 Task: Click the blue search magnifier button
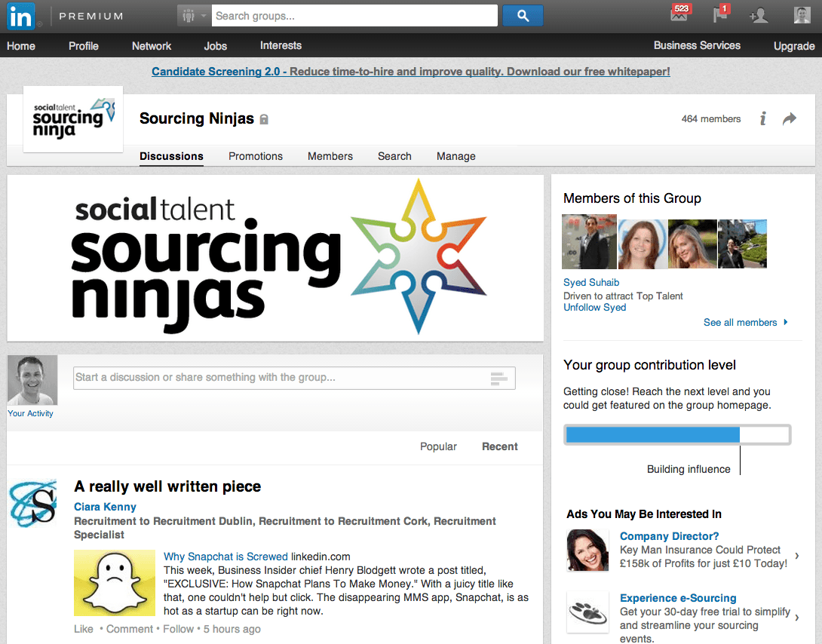523,16
